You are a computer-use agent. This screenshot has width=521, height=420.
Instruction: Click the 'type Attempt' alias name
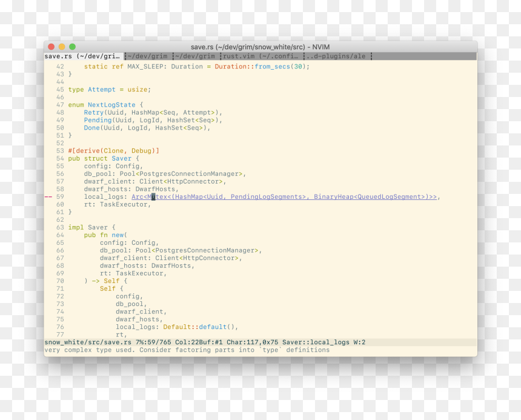(x=102, y=89)
